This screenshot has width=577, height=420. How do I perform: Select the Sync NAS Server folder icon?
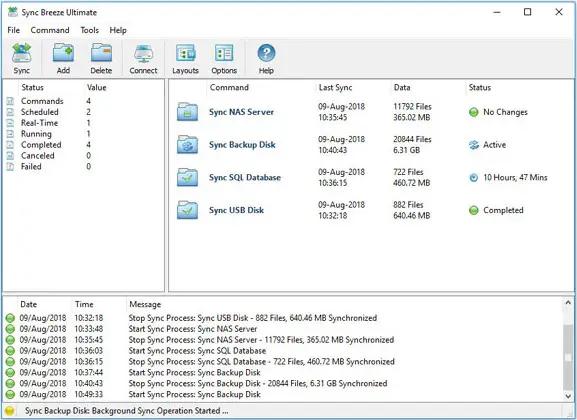point(187,112)
